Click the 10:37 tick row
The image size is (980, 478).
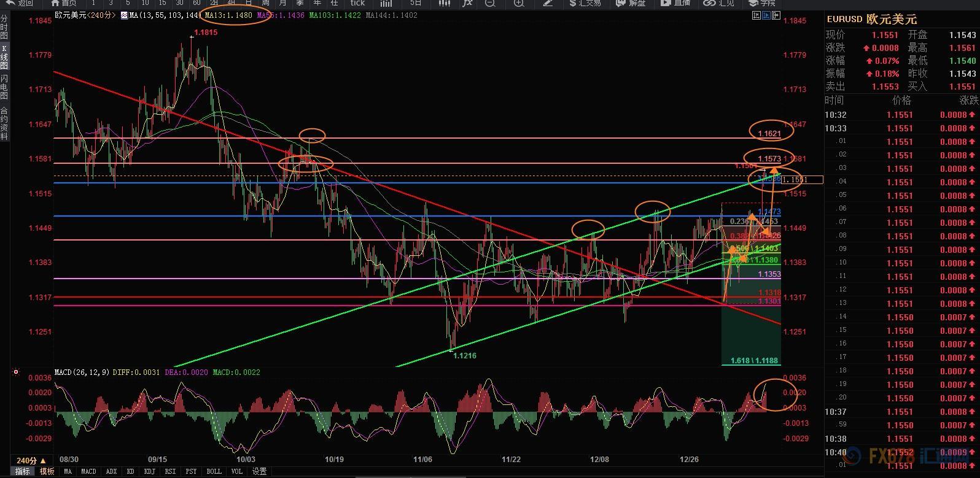coord(902,412)
